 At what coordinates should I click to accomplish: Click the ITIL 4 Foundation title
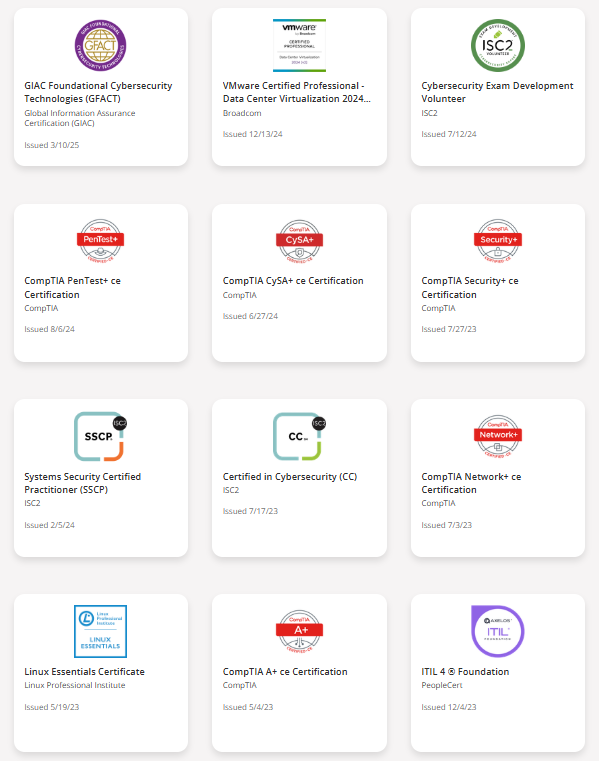click(465, 672)
